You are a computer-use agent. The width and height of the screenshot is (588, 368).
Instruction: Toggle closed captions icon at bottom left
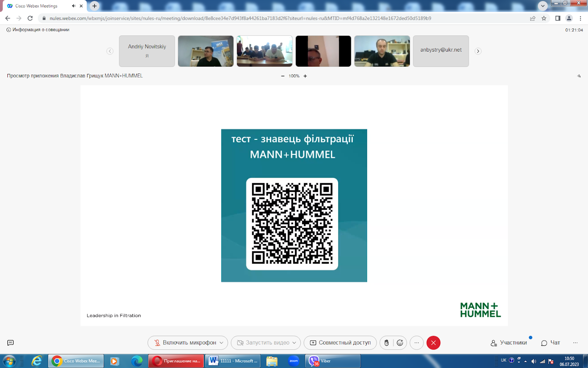10,343
